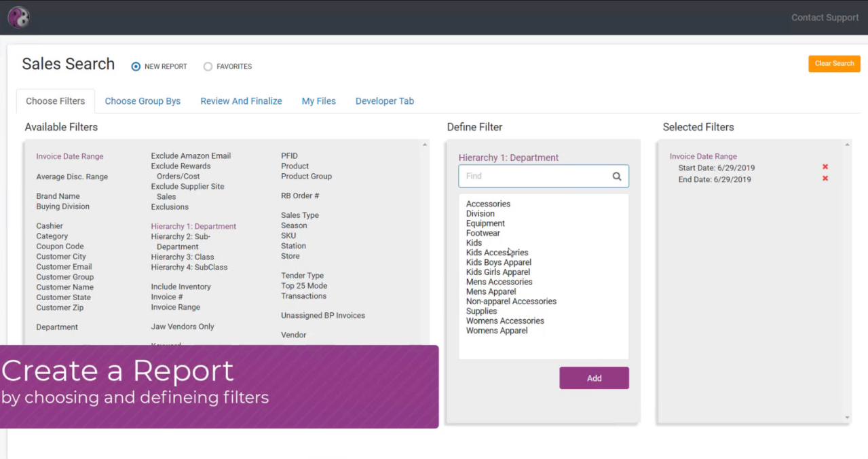Go to My Files tab
Screen dimensions: 868x459
pos(319,101)
